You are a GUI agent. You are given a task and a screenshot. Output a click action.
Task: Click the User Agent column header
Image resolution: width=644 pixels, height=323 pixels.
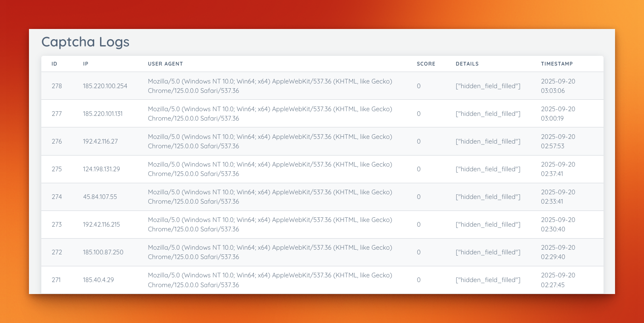pos(165,64)
